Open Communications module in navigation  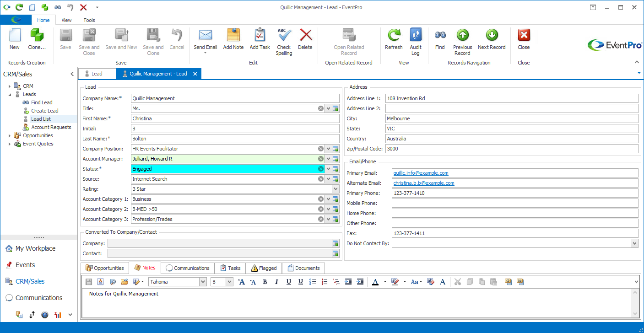tap(39, 298)
